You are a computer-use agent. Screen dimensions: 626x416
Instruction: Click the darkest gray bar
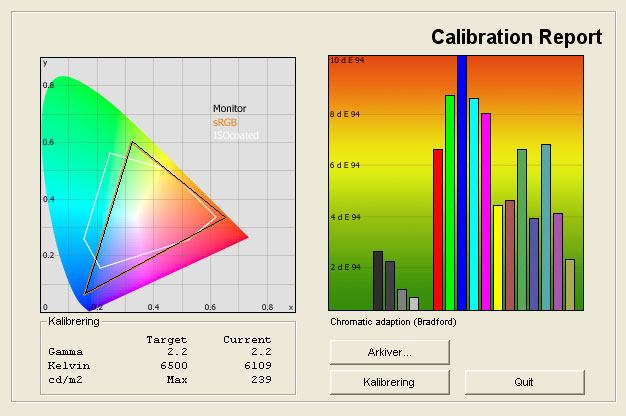point(378,280)
